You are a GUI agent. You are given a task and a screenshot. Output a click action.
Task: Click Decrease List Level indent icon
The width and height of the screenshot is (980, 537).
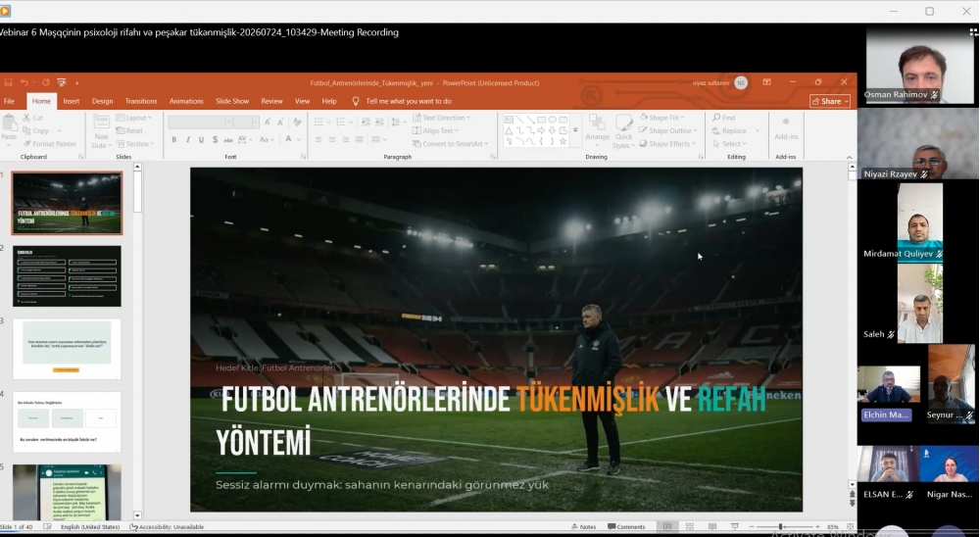pyautogui.click(x=366, y=122)
